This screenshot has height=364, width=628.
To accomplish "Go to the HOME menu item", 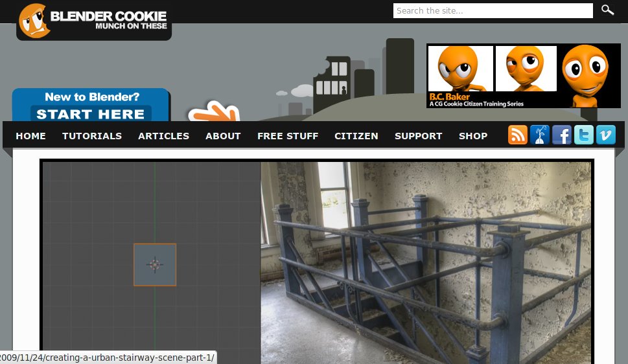I will (x=31, y=136).
